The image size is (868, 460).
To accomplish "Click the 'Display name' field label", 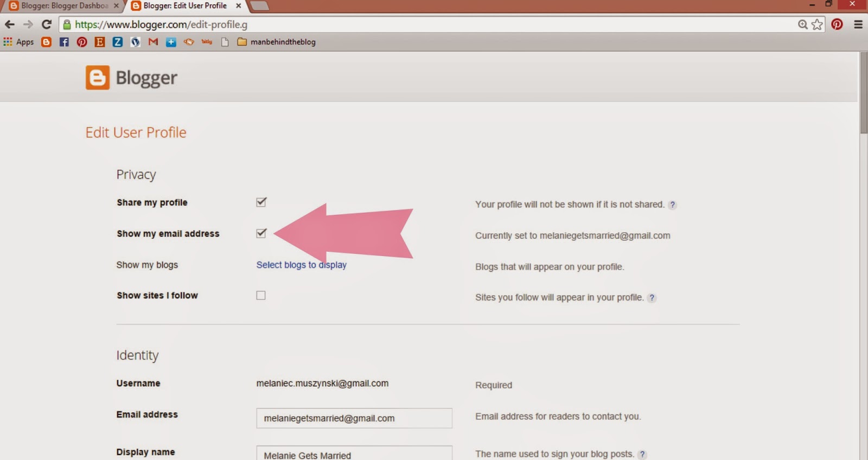I will click(x=145, y=452).
